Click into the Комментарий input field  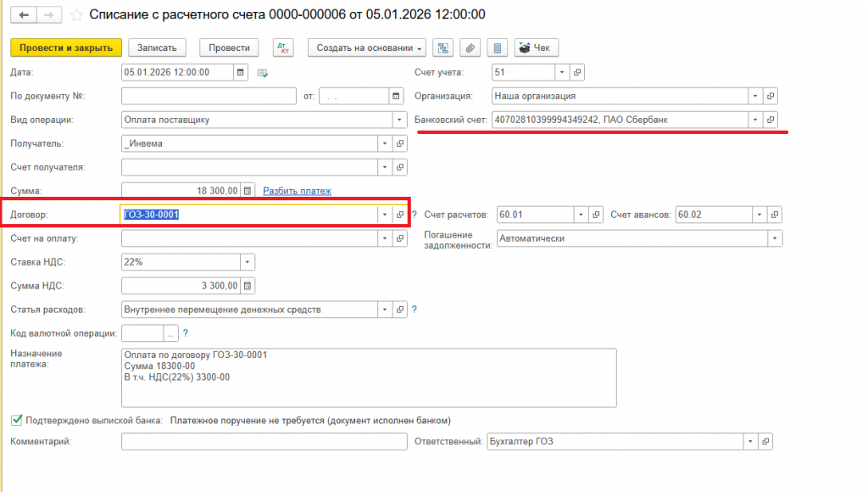(264, 442)
